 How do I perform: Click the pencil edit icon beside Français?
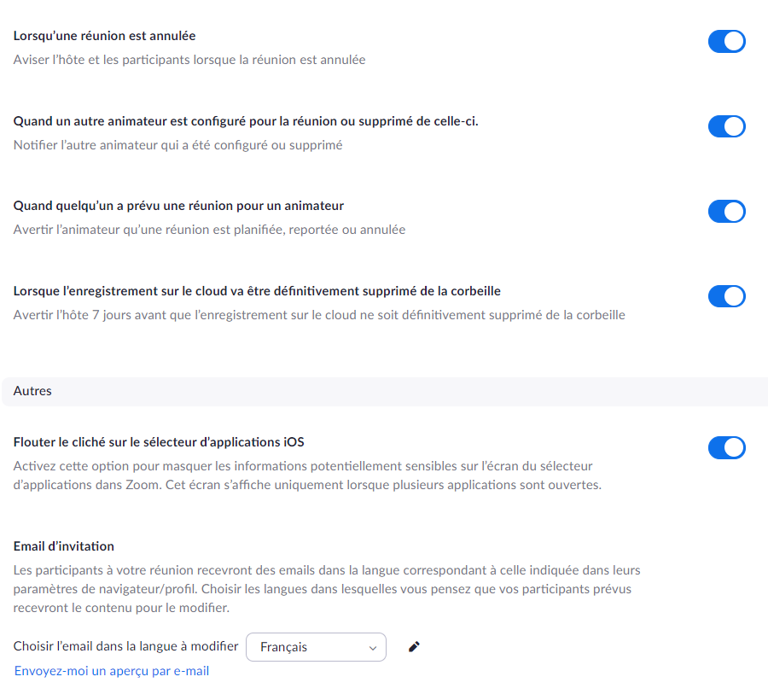[415, 647]
